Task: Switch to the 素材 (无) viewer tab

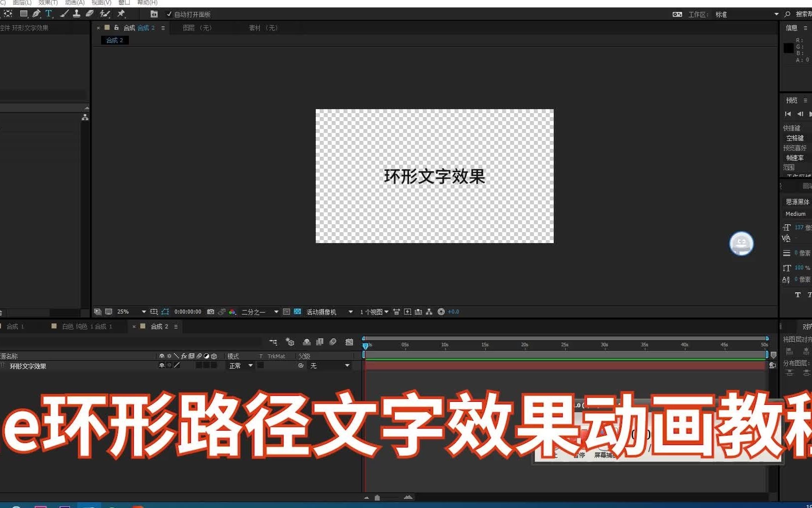Action: (263, 28)
